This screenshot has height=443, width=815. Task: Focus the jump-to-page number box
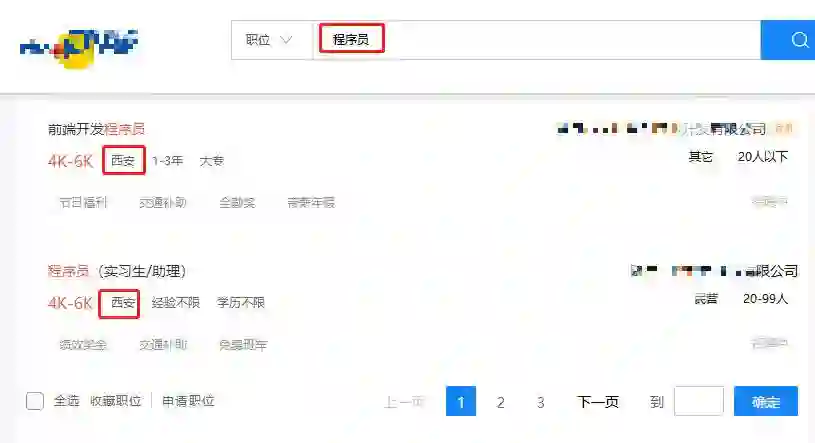[699, 401]
